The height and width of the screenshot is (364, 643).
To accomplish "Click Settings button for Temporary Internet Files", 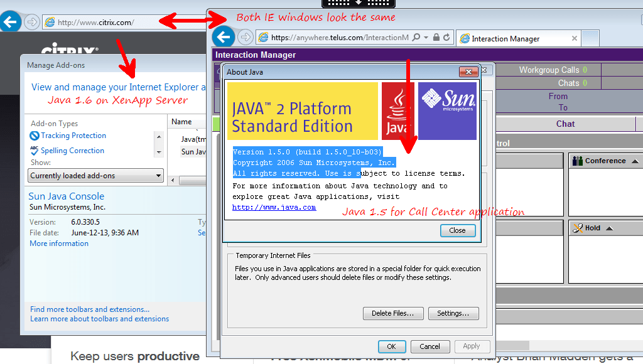I will pos(453,313).
